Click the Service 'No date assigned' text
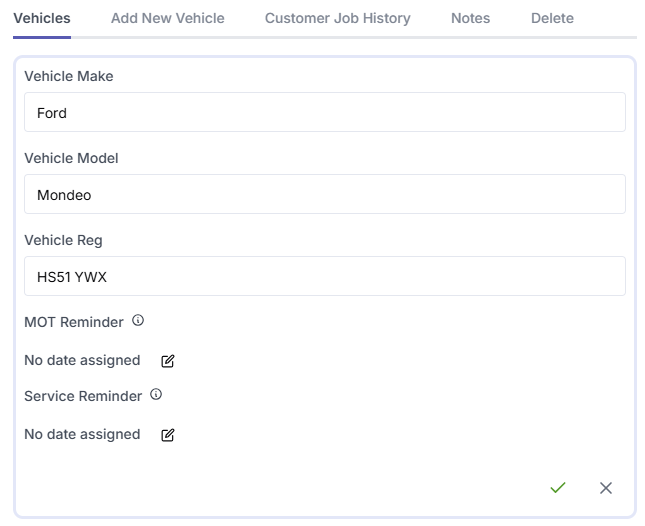645x526 pixels. pos(82,434)
